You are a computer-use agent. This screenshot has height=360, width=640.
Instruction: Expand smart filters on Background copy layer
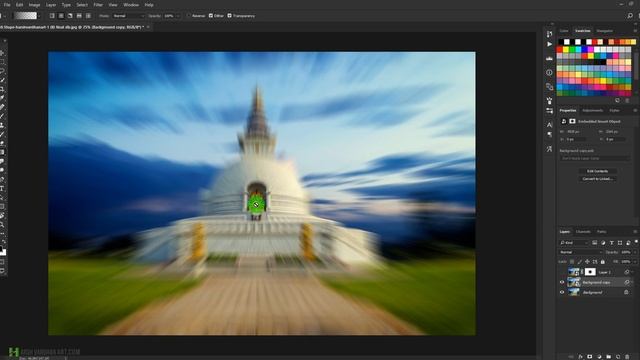[x=633, y=282]
